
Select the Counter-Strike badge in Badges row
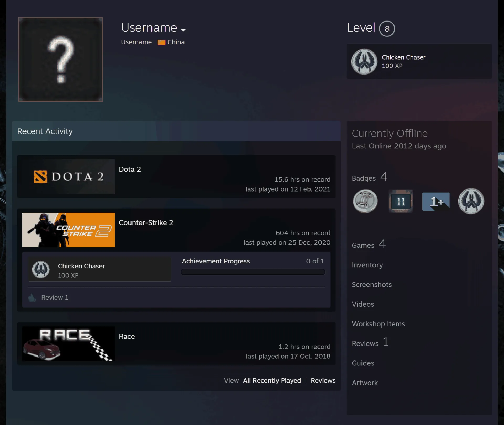click(471, 201)
